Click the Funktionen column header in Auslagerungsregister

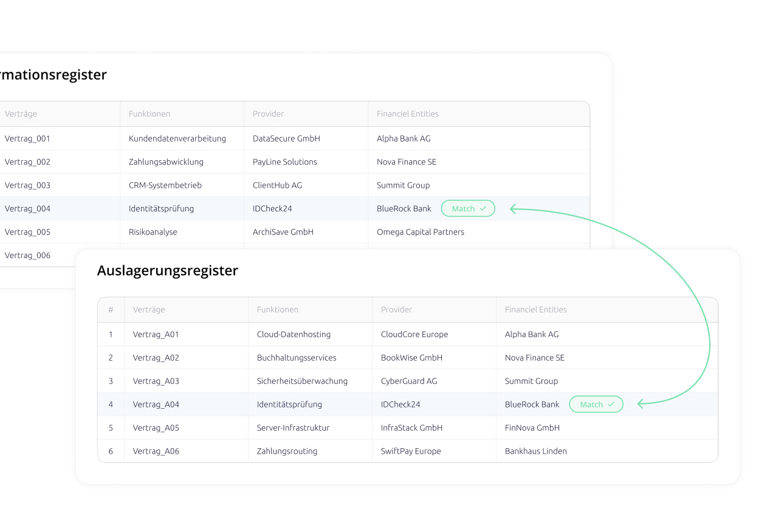tap(278, 310)
